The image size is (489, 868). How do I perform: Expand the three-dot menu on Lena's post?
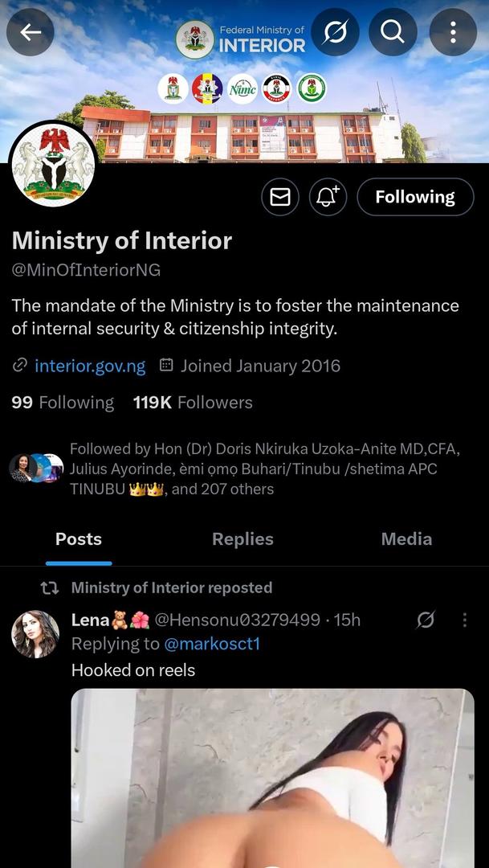(464, 620)
